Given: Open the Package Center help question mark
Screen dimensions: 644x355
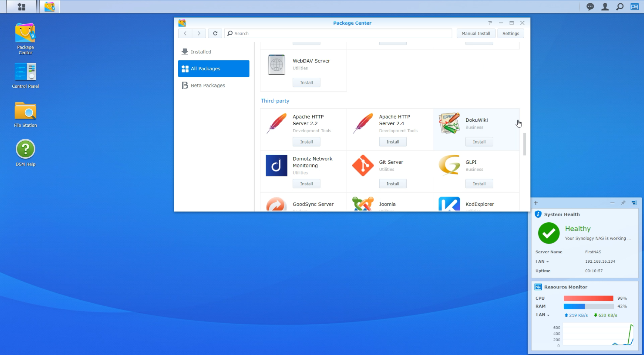Looking at the screenshot, I should pyautogui.click(x=490, y=23).
